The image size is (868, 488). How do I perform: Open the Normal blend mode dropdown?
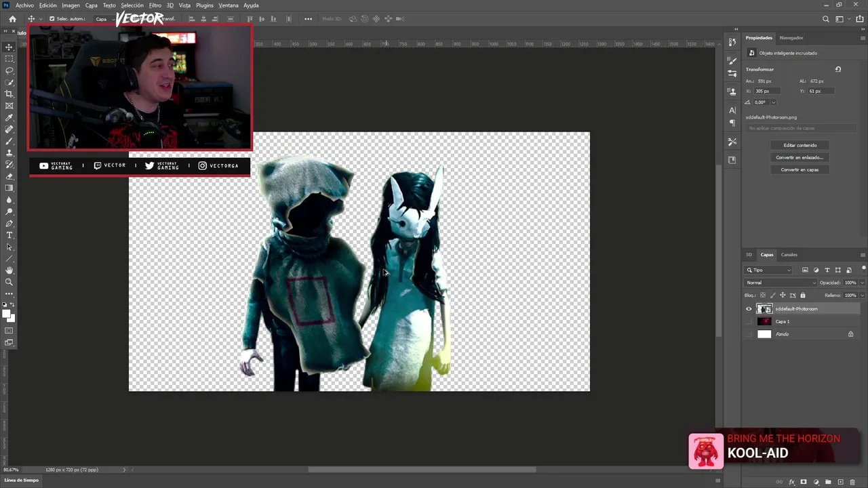click(x=781, y=283)
